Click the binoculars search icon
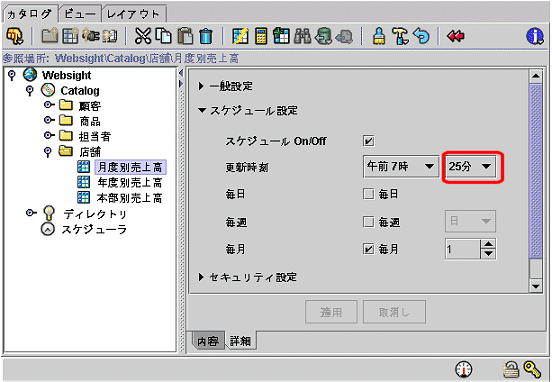552x382 pixels. tap(302, 36)
